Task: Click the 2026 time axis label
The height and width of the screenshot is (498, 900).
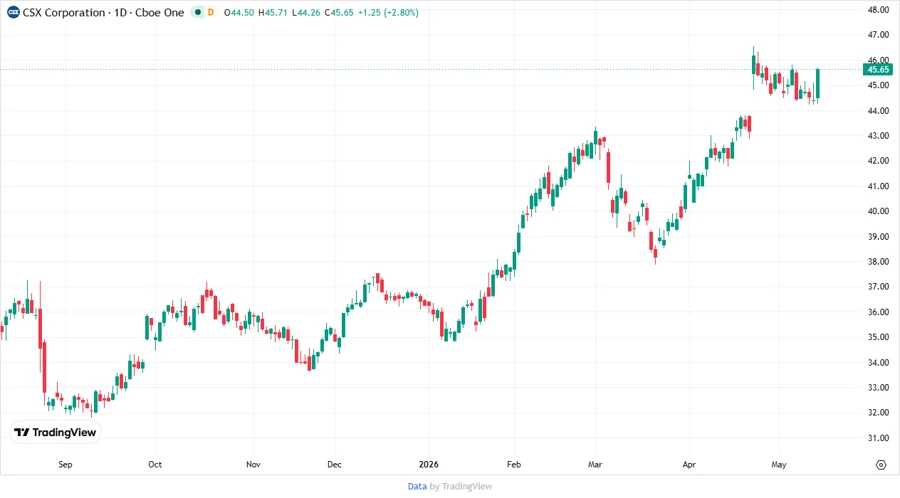Action: 429,465
